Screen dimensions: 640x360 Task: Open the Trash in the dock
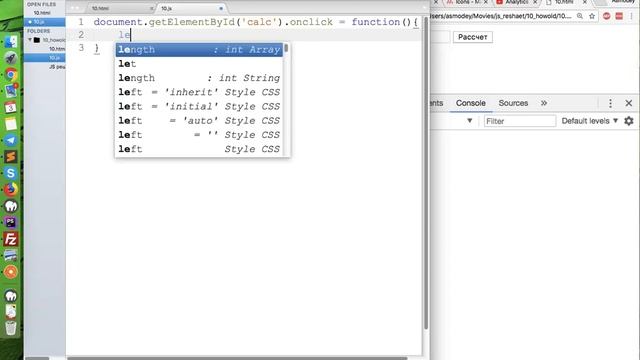click(11, 328)
